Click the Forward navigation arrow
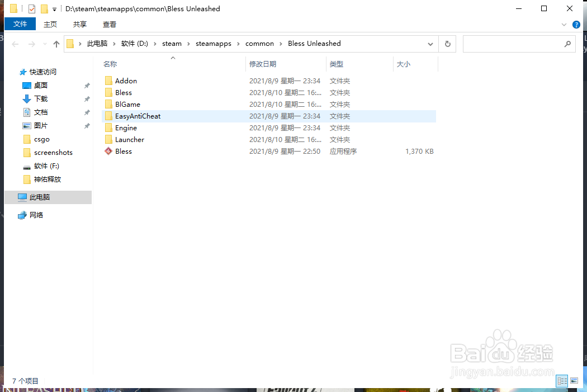This screenshot has height=392, width=587. pos(32,44)
